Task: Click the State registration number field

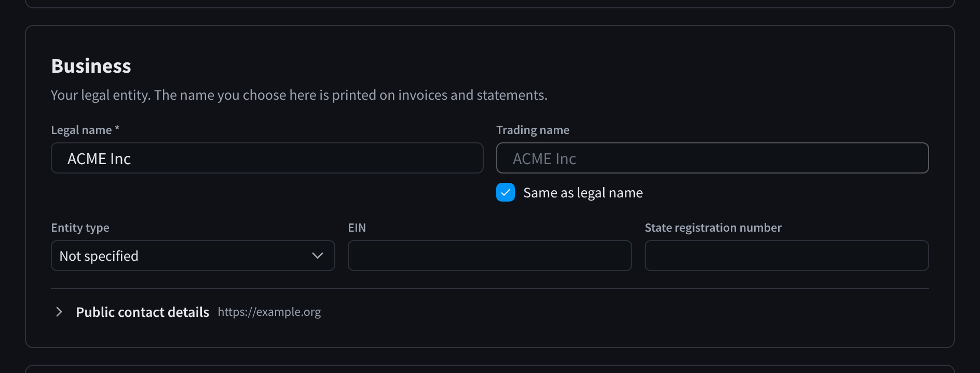Action: (786, 256)
